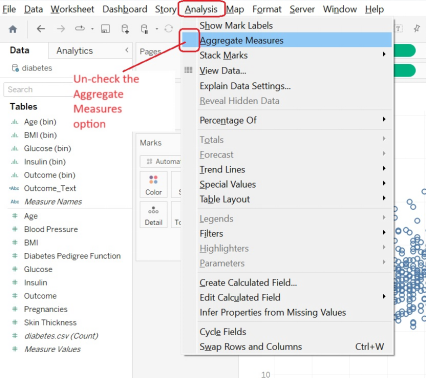This screenshot has height=378, width=426.
Task: Select the Measure Values field
Action: tap(52, 349)
